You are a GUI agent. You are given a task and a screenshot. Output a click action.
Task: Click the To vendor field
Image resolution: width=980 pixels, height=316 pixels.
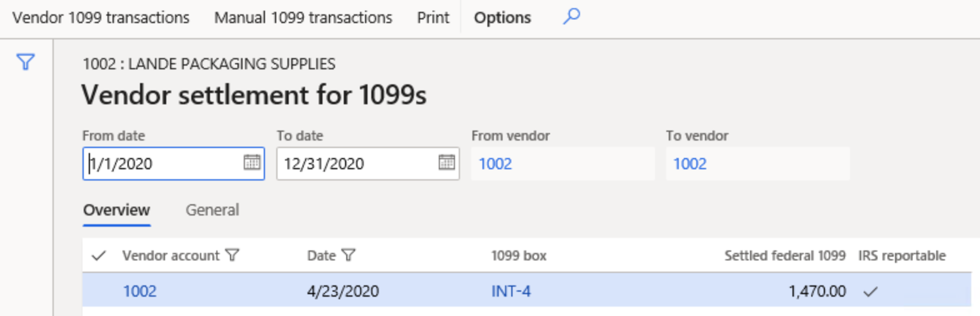click(757, 164)
